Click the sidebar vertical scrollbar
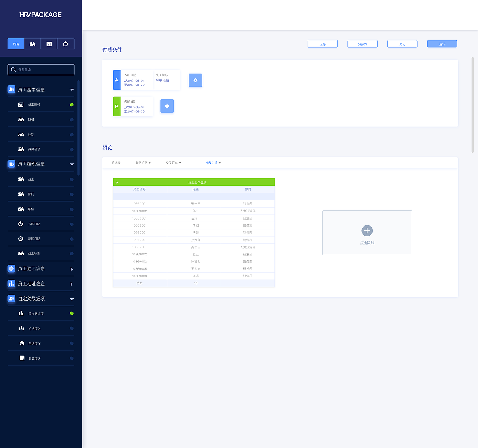Screen dimensions: 478x448 (x=78, y=128)
